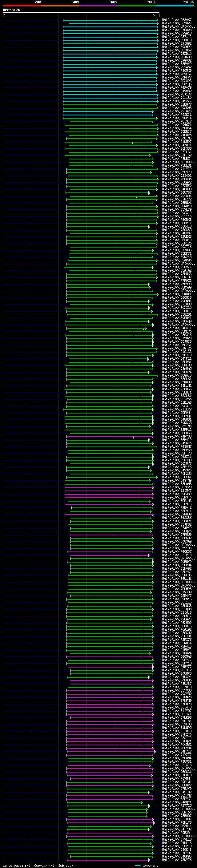Click the white query length bar ending at 563
Image resolution: width=197 pixels, height=868 pixels.
click(x=81, y=13)
